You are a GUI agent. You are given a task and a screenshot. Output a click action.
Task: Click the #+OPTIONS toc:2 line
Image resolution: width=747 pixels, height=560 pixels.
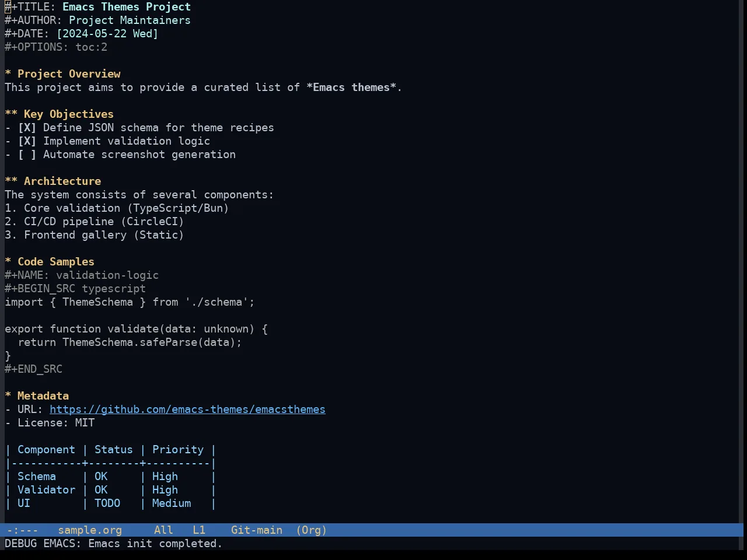click(x=56, y=47)
